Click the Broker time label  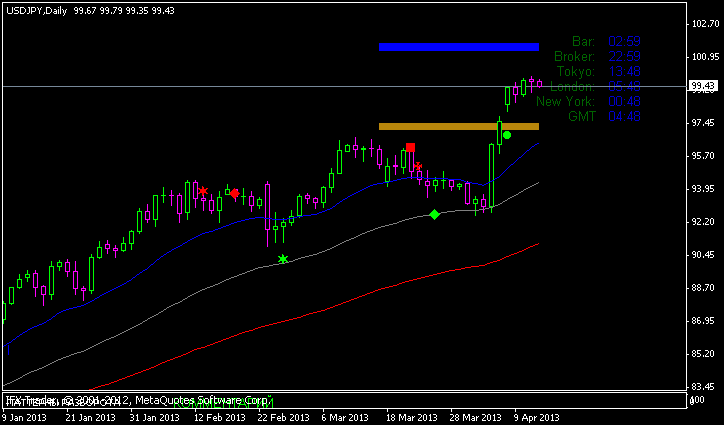(x=625, y=56)
